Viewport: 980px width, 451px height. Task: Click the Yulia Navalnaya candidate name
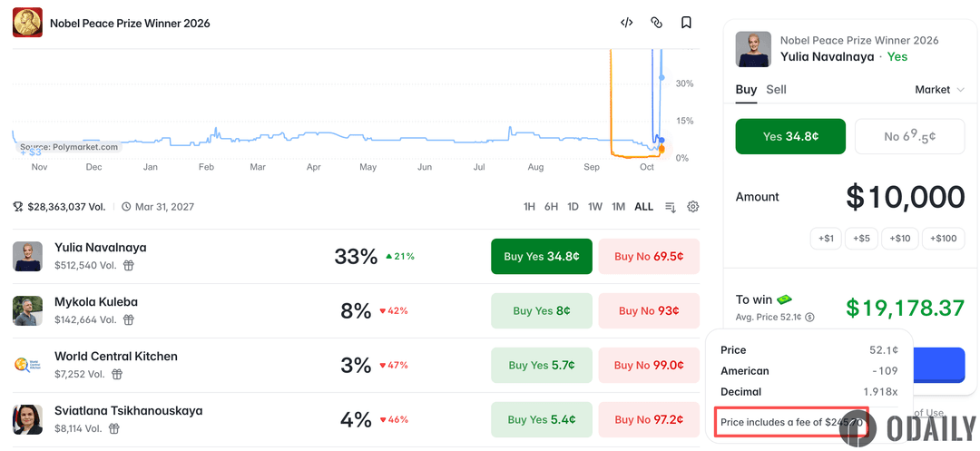101,248
